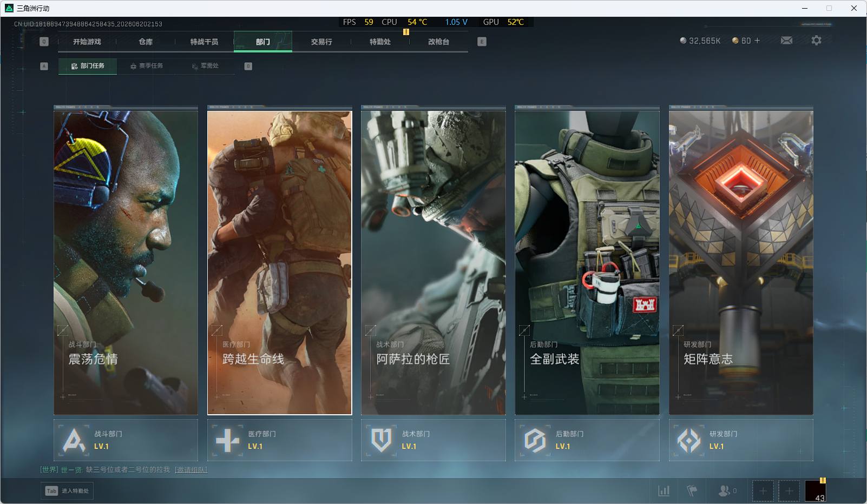Open the 矩阵意志 research mission card
This screenshot has height=504, width=867.
(741, 263)
